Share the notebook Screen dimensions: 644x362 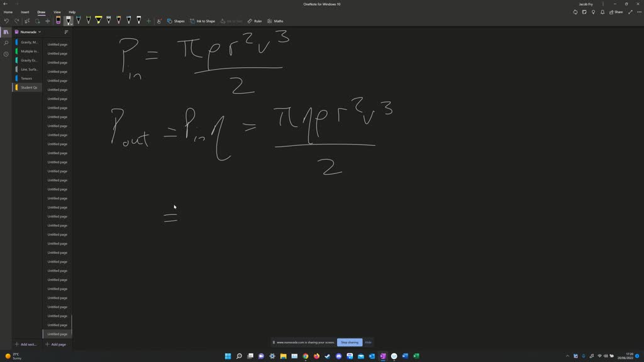pyautogui.click(x=616, y=13)
